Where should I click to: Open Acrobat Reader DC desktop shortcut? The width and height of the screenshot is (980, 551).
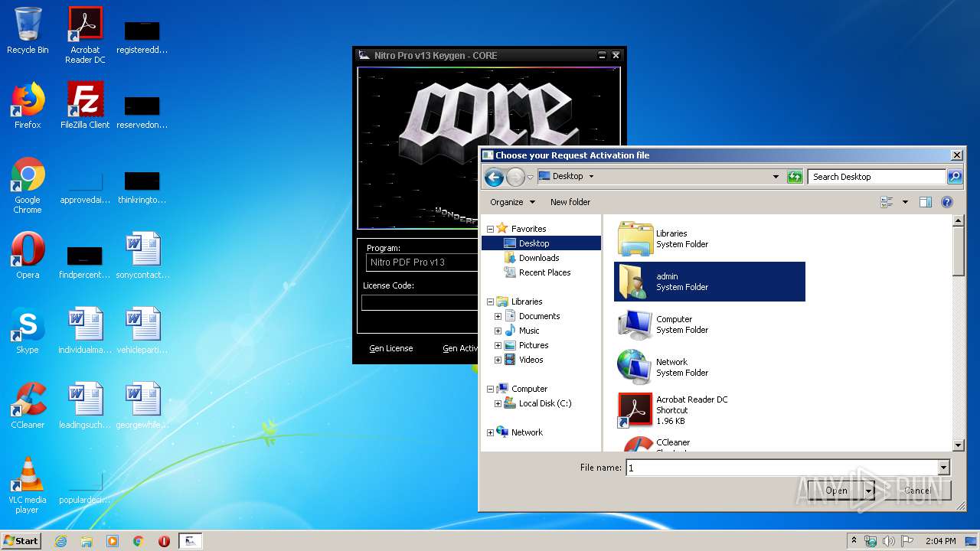[x=85, y=34]
